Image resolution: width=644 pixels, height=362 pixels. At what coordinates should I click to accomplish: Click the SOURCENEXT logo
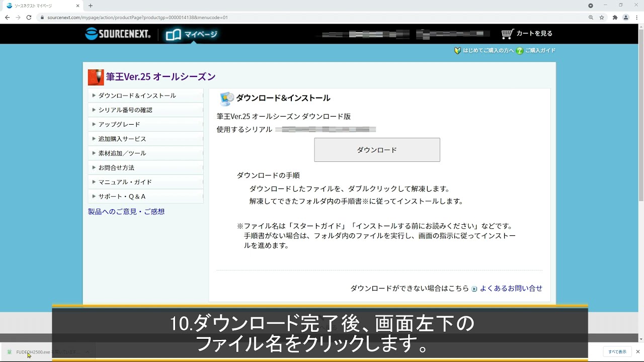click(x=118, y=34)
